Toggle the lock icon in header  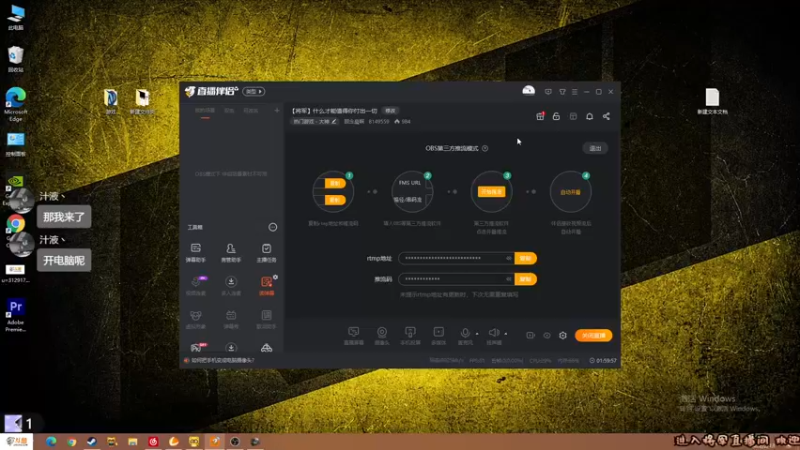tap(556, 116)
